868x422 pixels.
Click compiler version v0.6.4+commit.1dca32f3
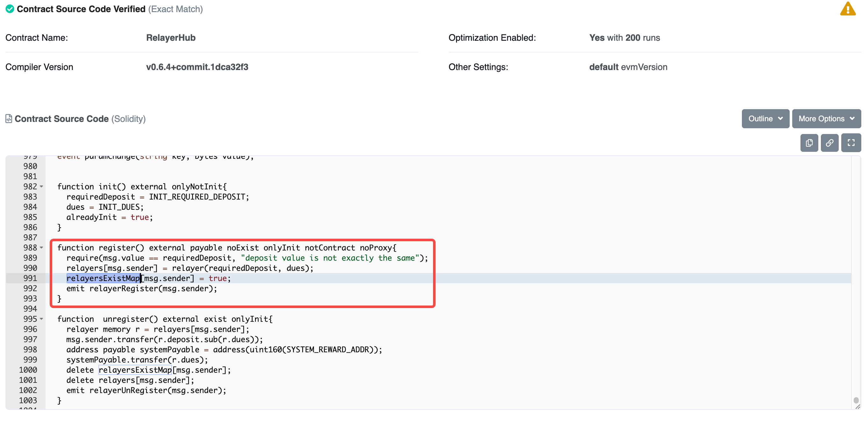[197, 67]
